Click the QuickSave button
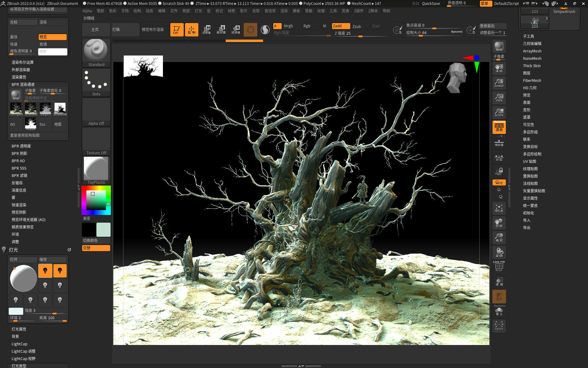588x368 pixels. [431, 3]
